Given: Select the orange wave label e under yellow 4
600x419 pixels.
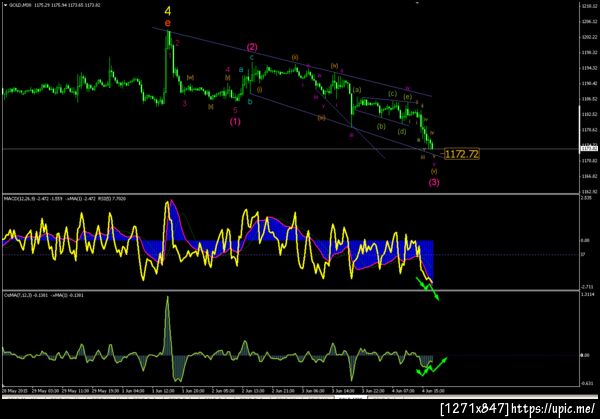Looking at the screenshot, I should pyautogui.click(x=168, y=23).
